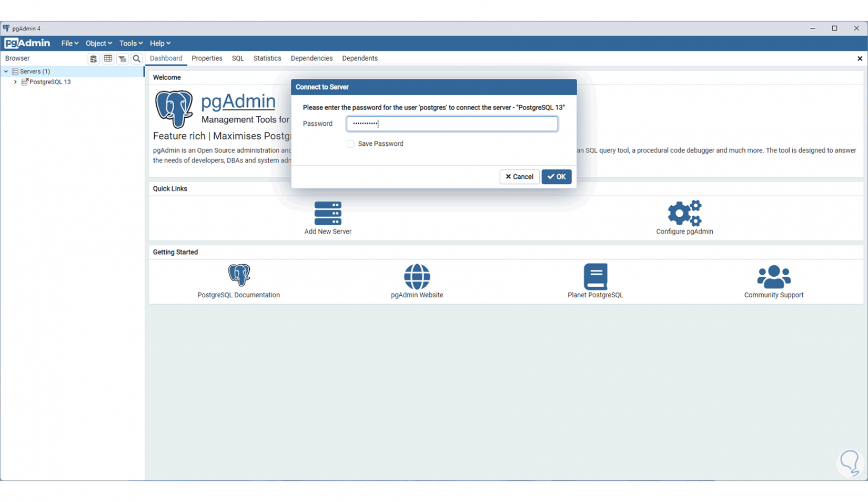Viewport: 868px width, 502px height.
Task: Open the Help menu
Action: pos(160,43)
